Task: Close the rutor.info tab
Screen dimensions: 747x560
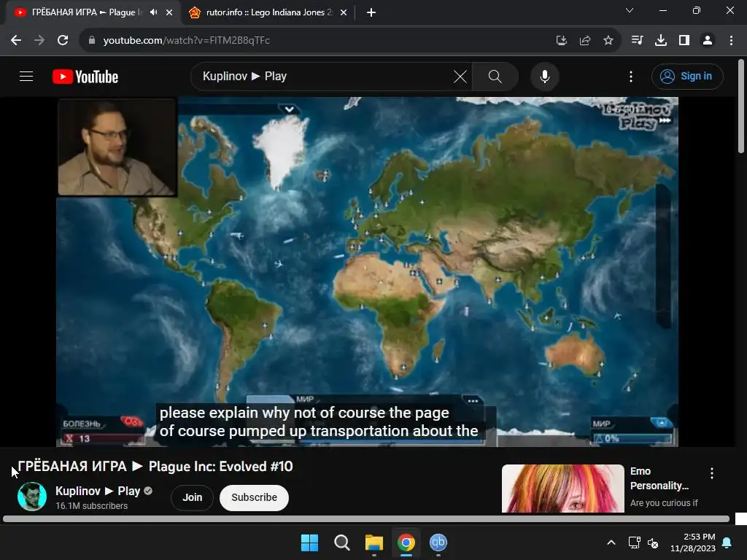Action: click(x=344, y=13)
